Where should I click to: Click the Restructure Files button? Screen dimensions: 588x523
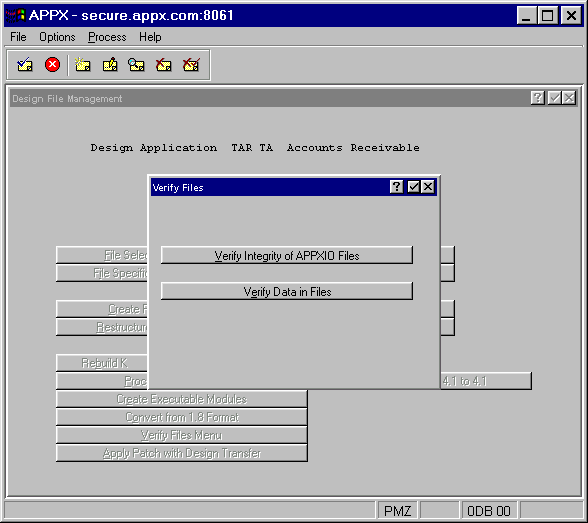(x=102, y=327)
